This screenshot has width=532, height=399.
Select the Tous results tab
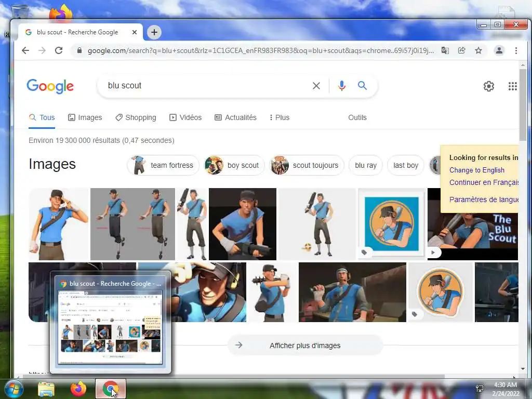coord(42,117)
